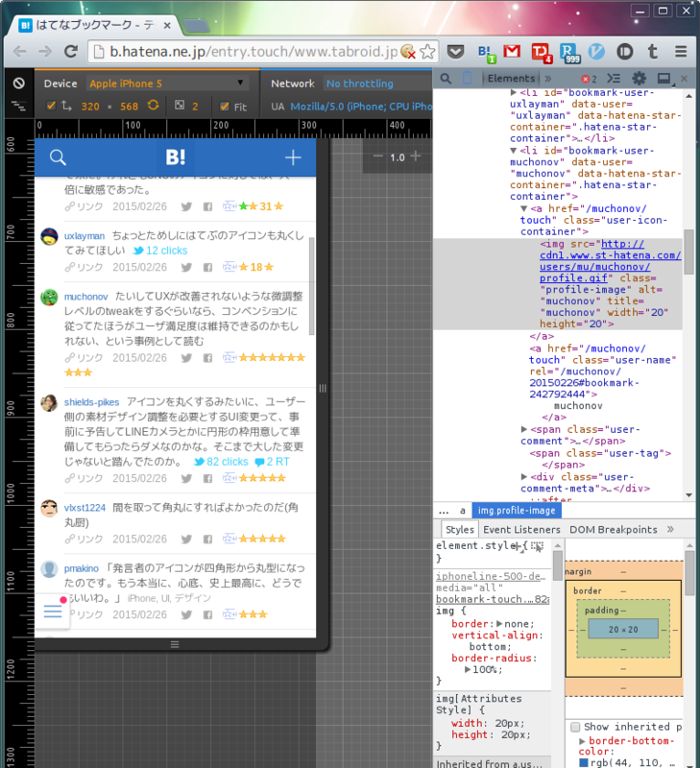Click the zoom minus control beside 1.0

pos(377,156)
